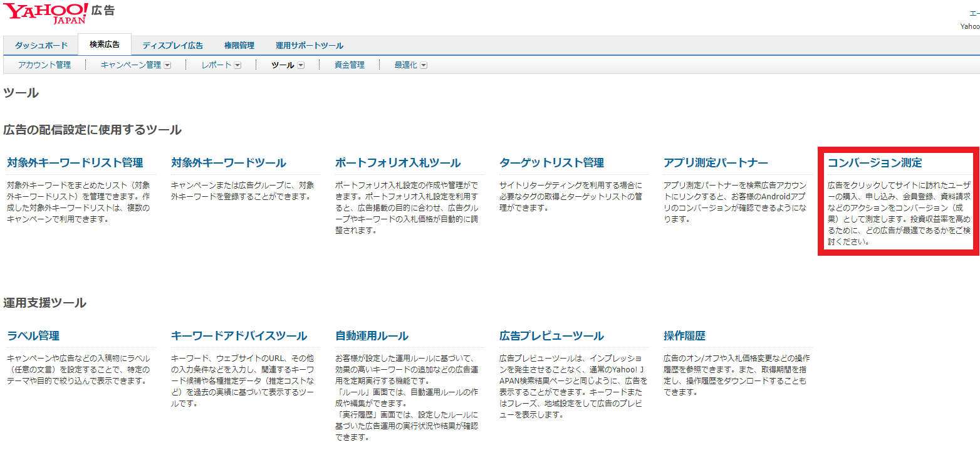Image resolution: width=980 pixels, height=472 pixels.
Task: Click the 運用支援ツール section heading
Action: coord(45,303)
